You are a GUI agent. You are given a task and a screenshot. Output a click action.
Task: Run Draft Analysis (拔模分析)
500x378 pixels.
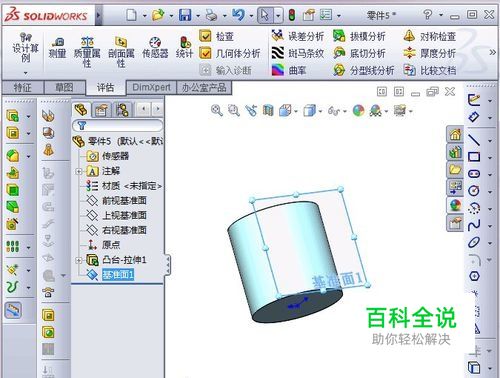[359, 36]
